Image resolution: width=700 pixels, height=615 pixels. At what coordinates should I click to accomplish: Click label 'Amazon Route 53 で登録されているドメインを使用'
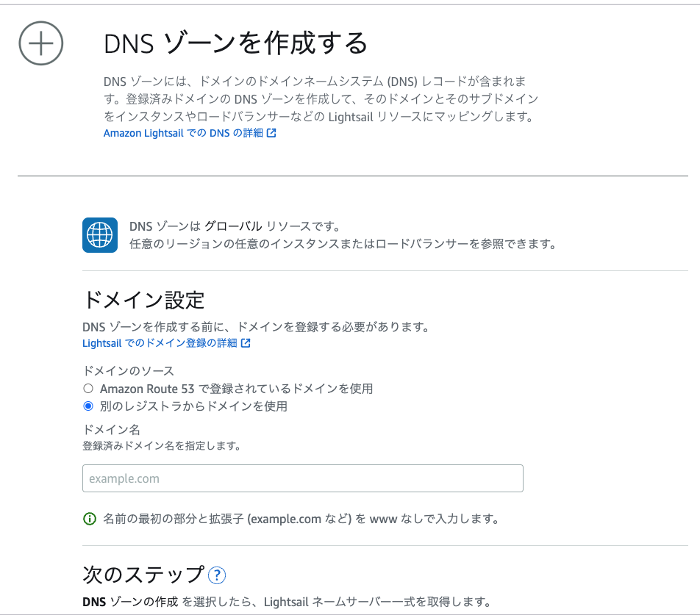(x=236, y=389)
